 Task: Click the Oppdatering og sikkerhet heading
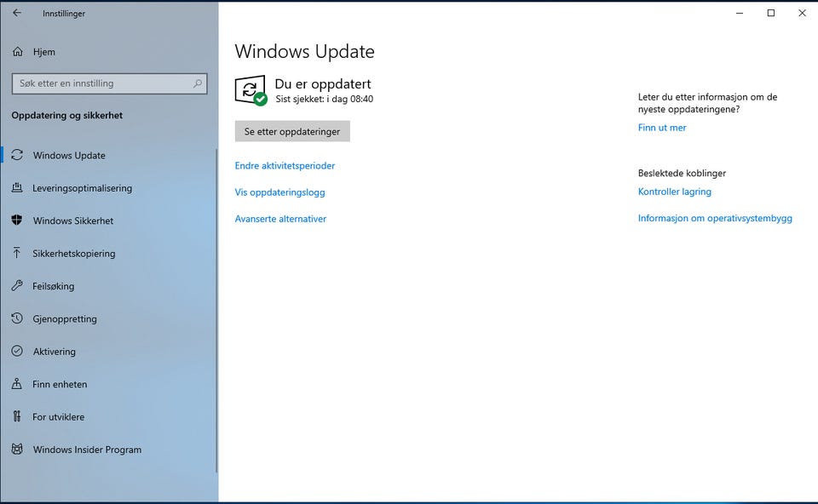(66, 115)
